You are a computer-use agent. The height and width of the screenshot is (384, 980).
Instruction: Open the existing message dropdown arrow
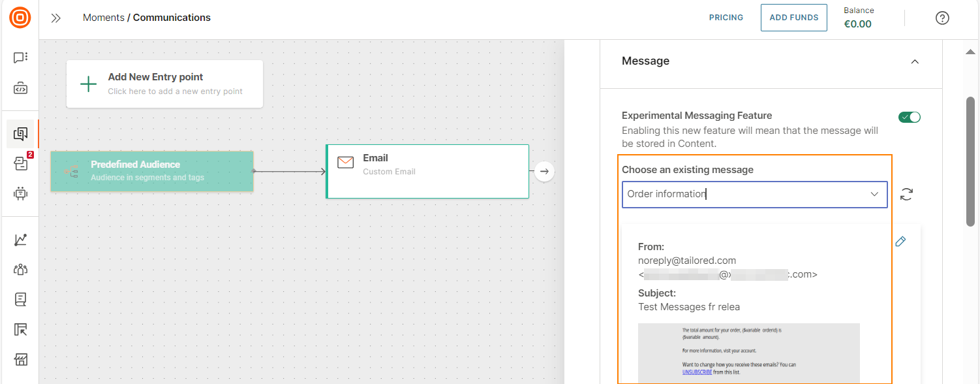pos(874,194)
